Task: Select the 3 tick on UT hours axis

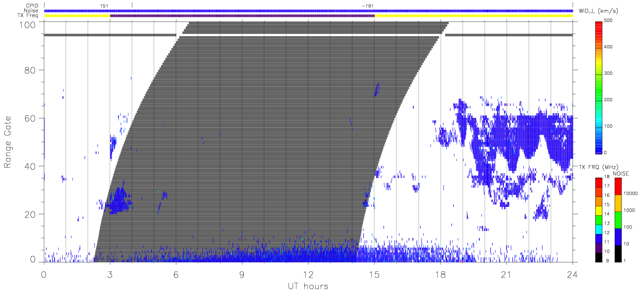Action: coord(110,274)
